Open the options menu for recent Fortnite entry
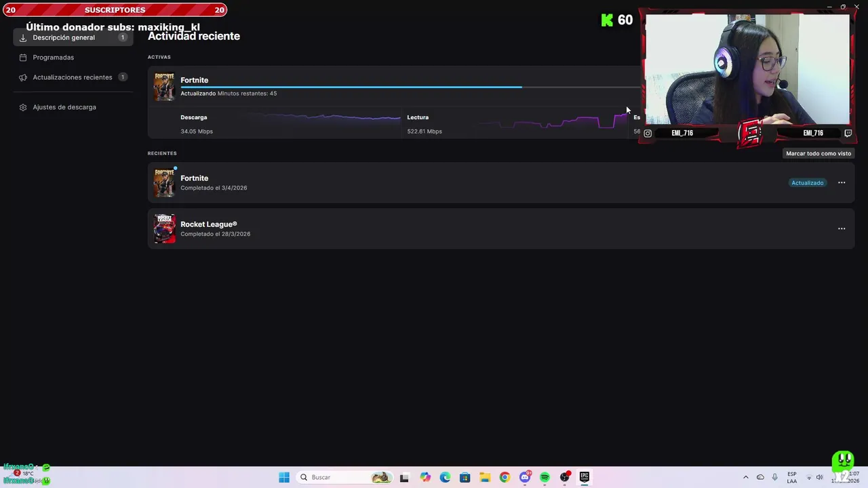Image resolution: width=868 pixels, height=488 pixels. pyautogui.click(x=842, y=183)
